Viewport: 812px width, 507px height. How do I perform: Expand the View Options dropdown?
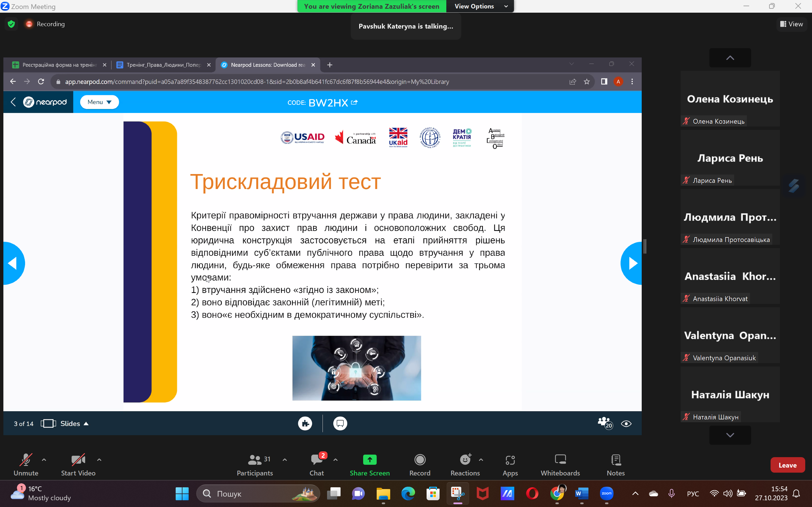(x=480, y=6)
